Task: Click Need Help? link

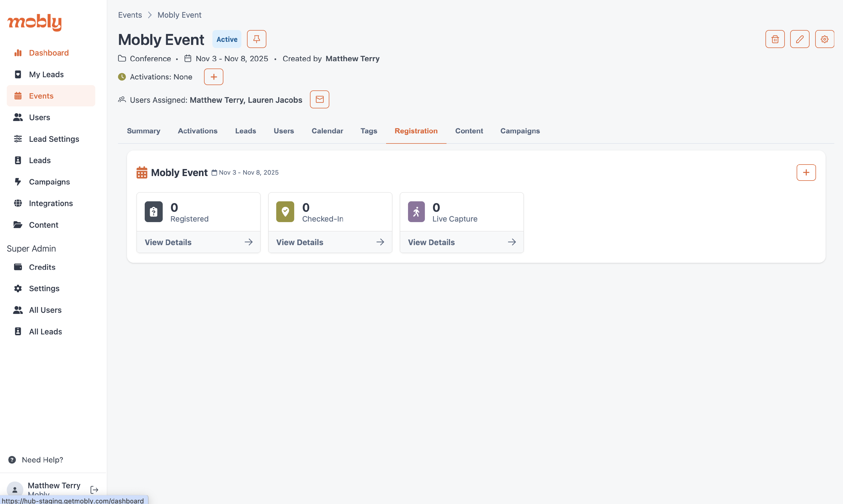Action: tap(42, 460)
